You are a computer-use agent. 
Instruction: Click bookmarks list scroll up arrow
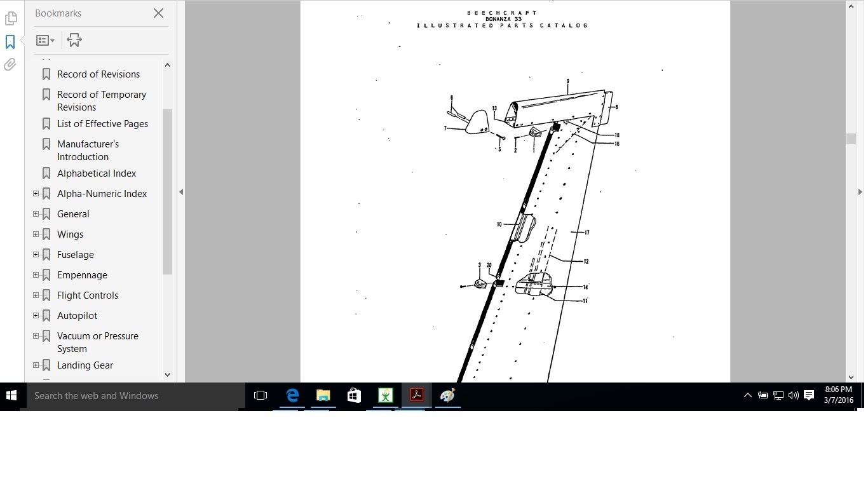[167, 65]
